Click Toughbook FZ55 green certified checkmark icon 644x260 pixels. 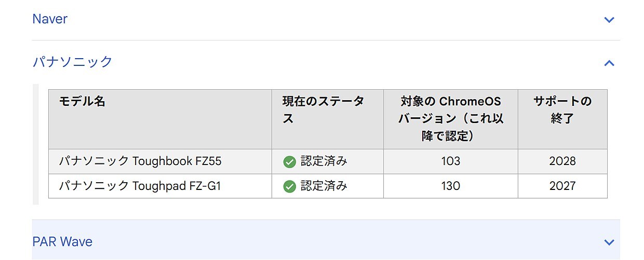pyautogui.click(x=289, y=162)
